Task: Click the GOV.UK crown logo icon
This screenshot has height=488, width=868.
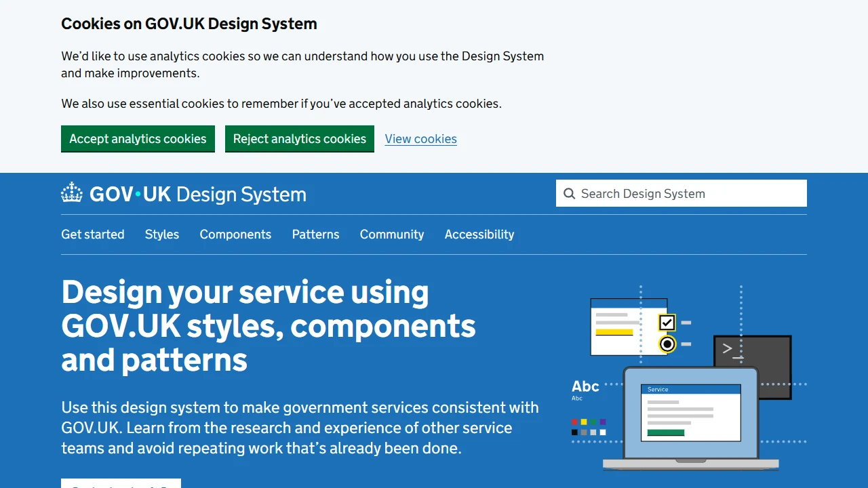Action: [71, 193]
